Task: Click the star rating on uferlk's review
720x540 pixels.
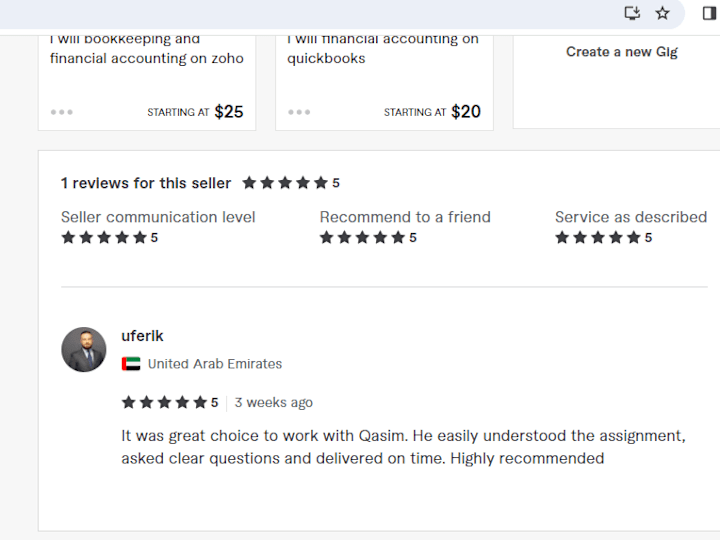Action: (164, 403)
